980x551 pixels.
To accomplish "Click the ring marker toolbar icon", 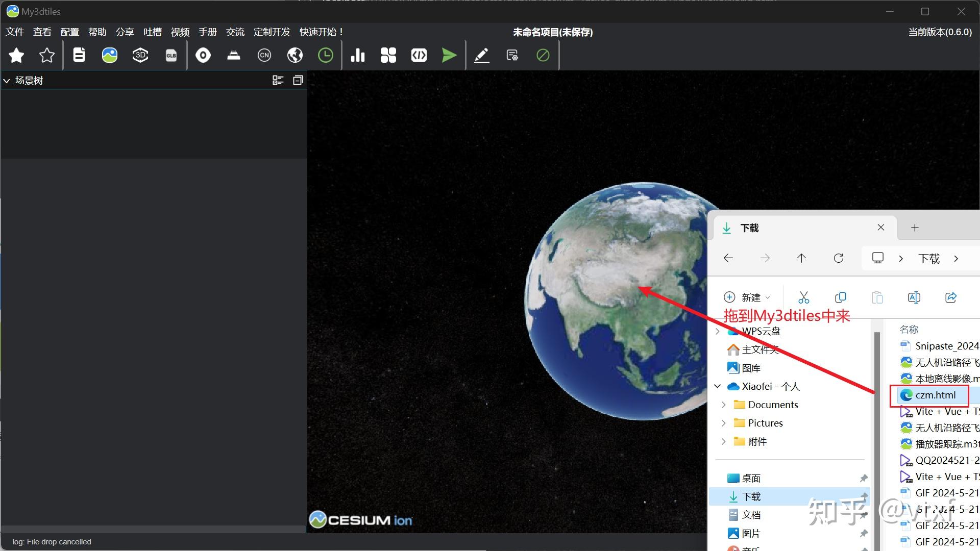I will point(203,55).
